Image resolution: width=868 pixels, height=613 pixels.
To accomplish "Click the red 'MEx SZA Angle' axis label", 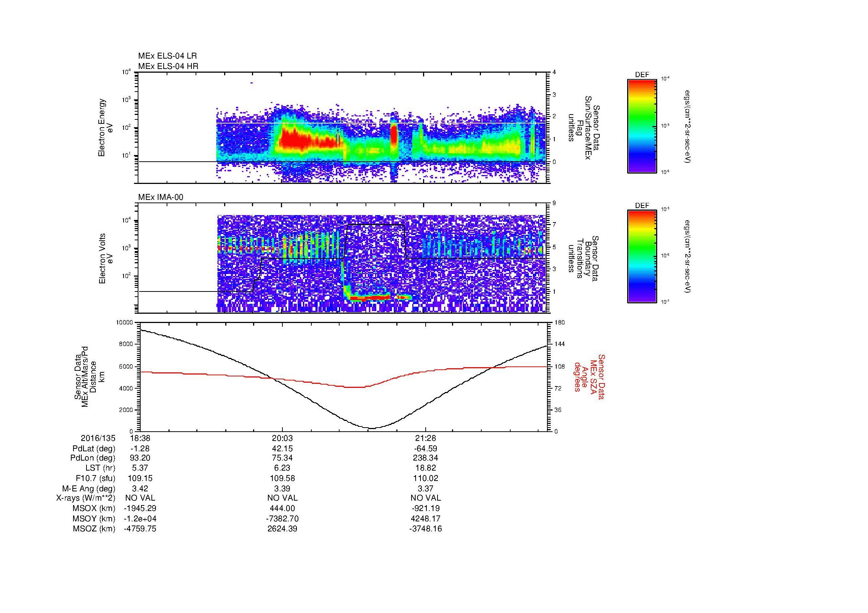I will [x=589, y=376].
